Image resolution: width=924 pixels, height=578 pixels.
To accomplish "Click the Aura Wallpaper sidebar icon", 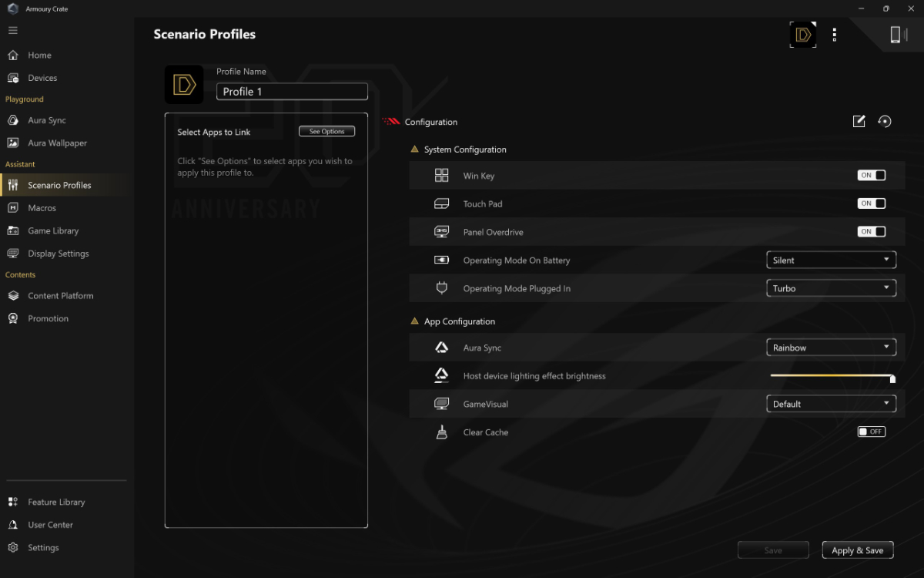I will [13, 143].
